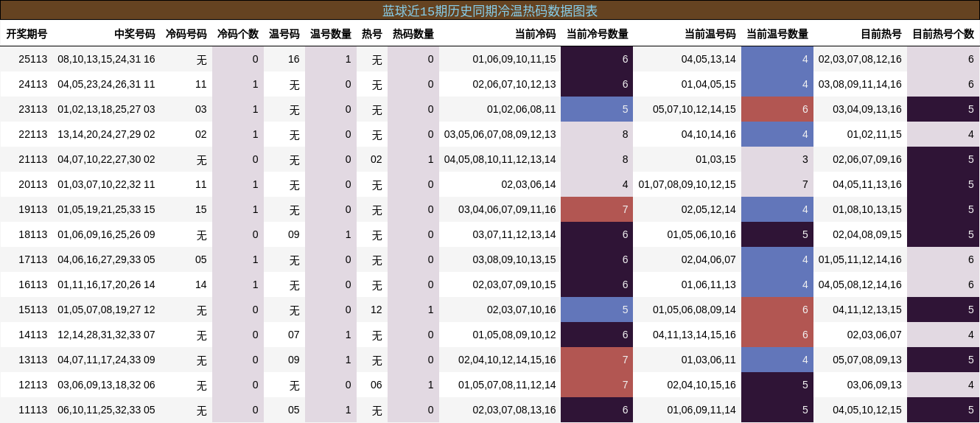The width and height of the screenshot is (980, 423).
Task: Click the 冷码号码 column header
Action: (x=186, y=34)
